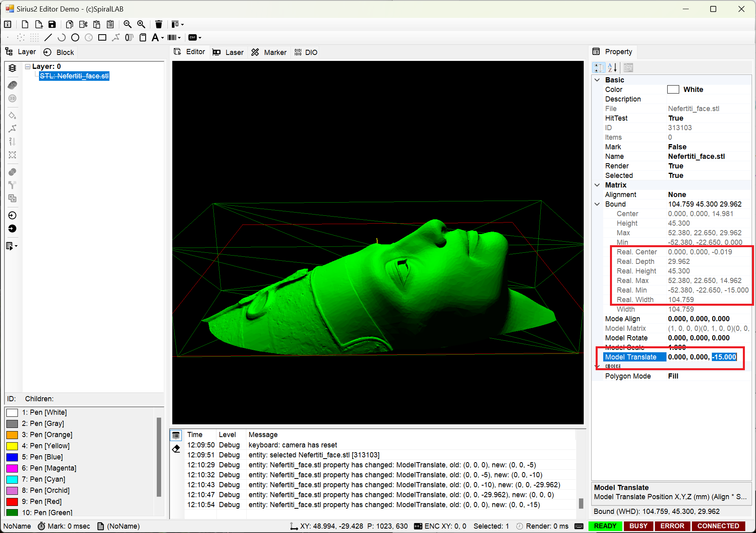This screenshot has height=533, width=756.
Task: Click the Model Translate value field
Action: [x=709, y=357]
